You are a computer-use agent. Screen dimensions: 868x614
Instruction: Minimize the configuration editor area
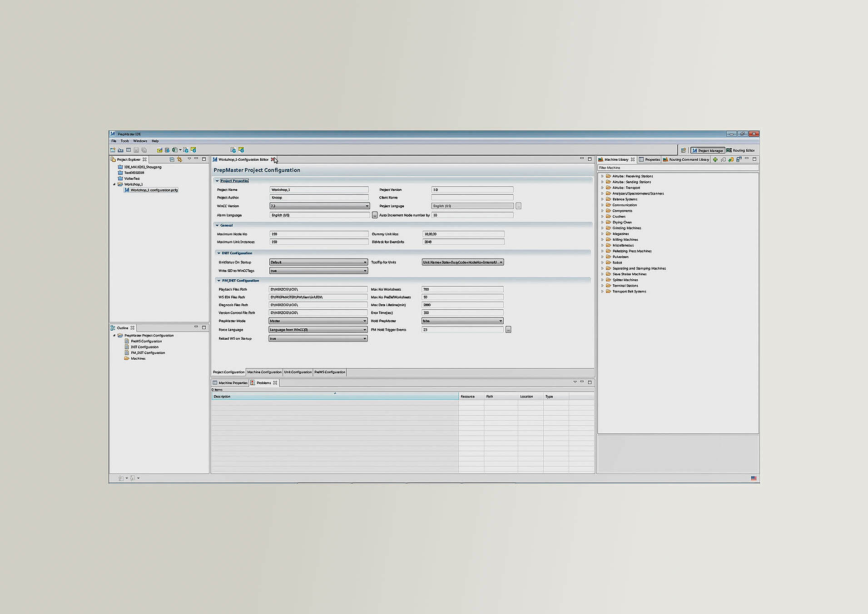point(582,158)
